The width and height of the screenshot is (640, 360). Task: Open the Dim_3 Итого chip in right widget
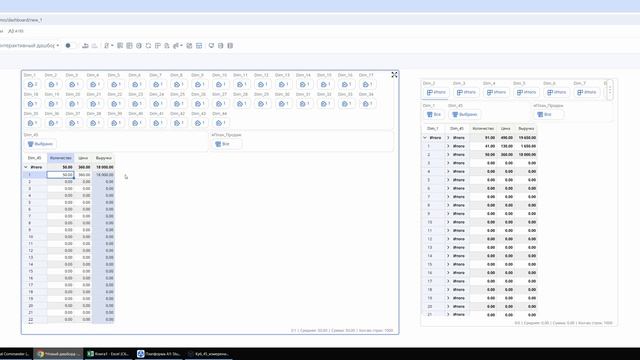[x=466, y=92]
